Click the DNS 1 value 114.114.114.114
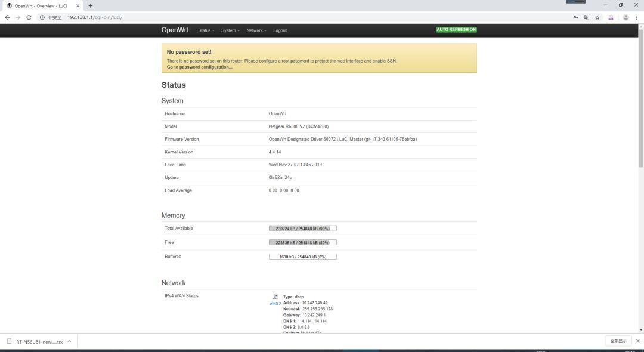 click(312, 321)
